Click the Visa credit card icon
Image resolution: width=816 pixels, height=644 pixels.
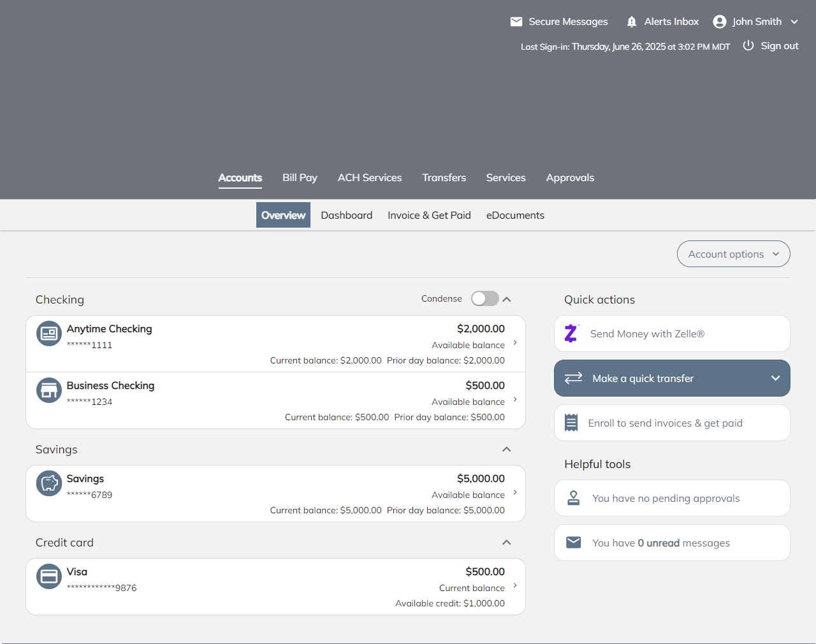pyautogui.click(x=49, y=576)
